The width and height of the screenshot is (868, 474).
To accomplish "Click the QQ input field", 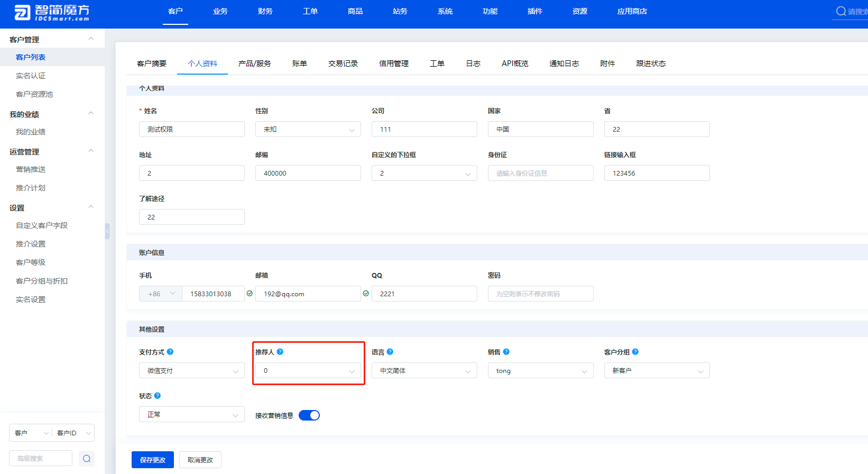I will pyautogui.click(x=424, y=294).
